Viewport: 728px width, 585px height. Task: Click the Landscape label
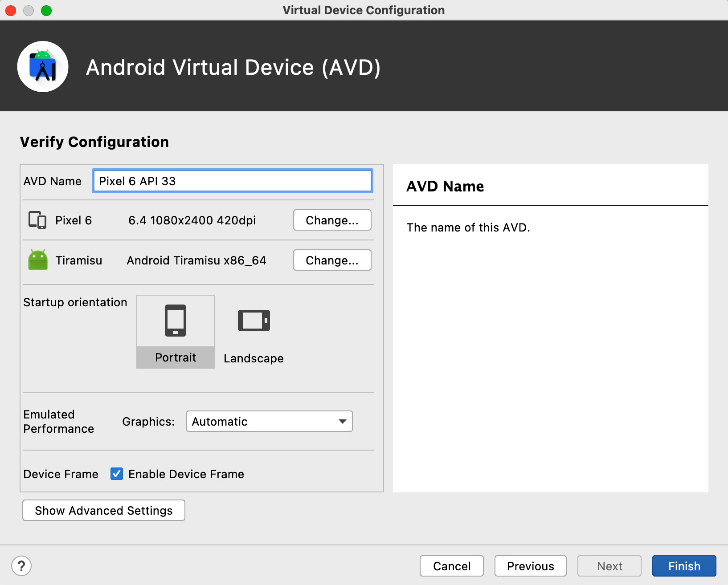click(x=254, y=358)
